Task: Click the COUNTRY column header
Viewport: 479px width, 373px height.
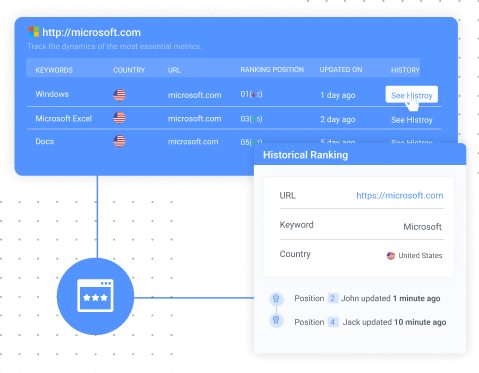Action: [x=129, y=70]
